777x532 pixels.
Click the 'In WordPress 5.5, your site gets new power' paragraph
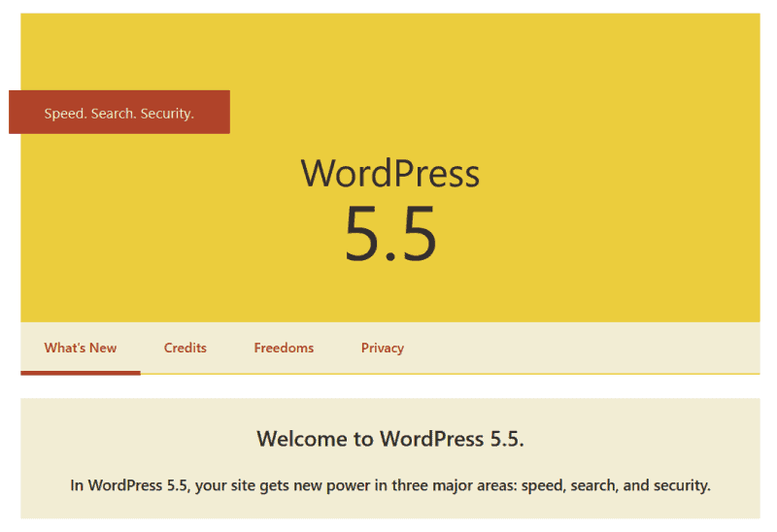point(390,485)
